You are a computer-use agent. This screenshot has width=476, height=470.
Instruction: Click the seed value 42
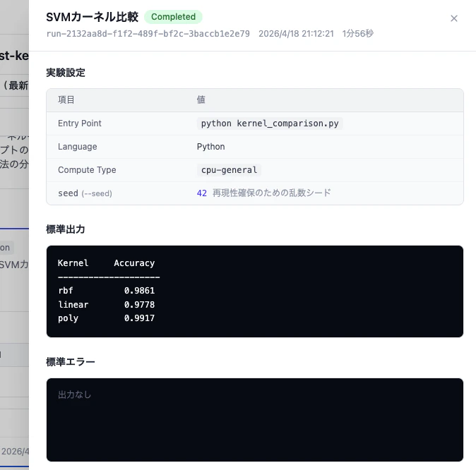(x=201, y=193)
